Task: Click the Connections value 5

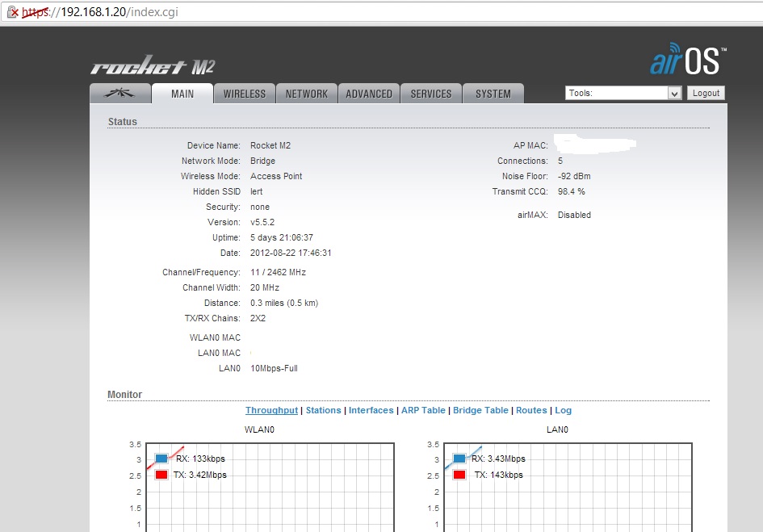Action: (x=560, y=161)
